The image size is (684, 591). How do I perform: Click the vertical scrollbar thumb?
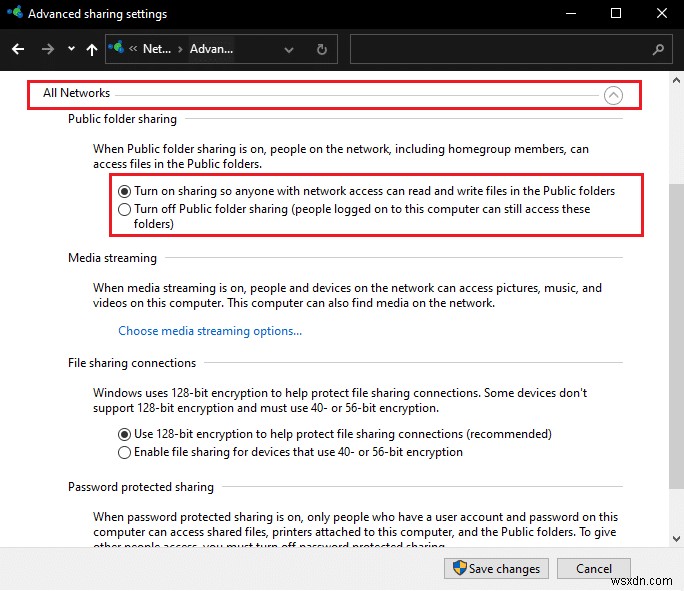tap(676, 336)
